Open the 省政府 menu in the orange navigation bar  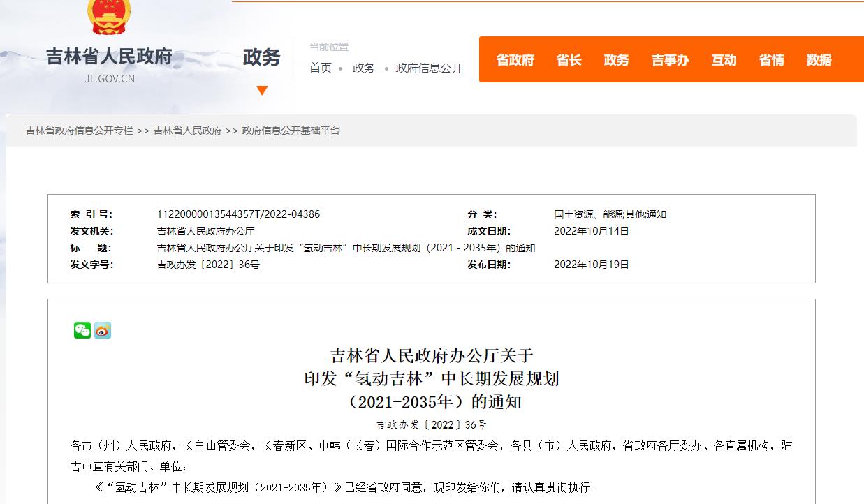click(x=515, y=60)
